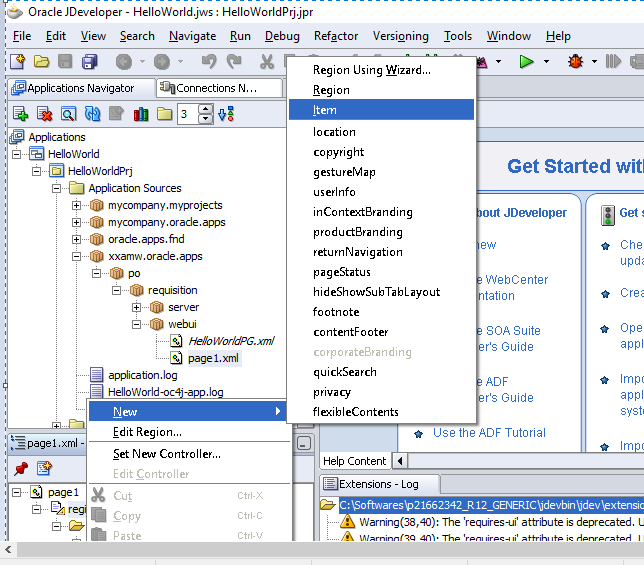Image resolution: width=644 pixels, height=565 pixels.
Task: Click the Find magnifier icon in navigator toolbar
Action: [x=68, y=114]
